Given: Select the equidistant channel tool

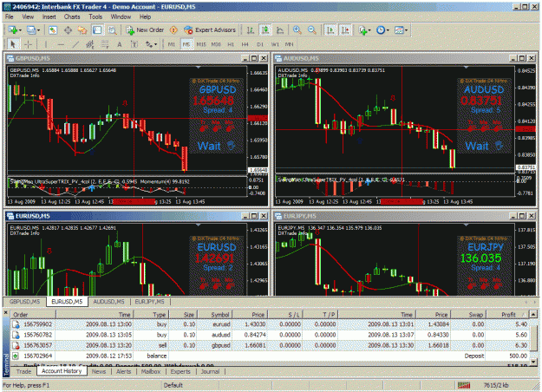Looking at the screenshot, I should 90,44.
